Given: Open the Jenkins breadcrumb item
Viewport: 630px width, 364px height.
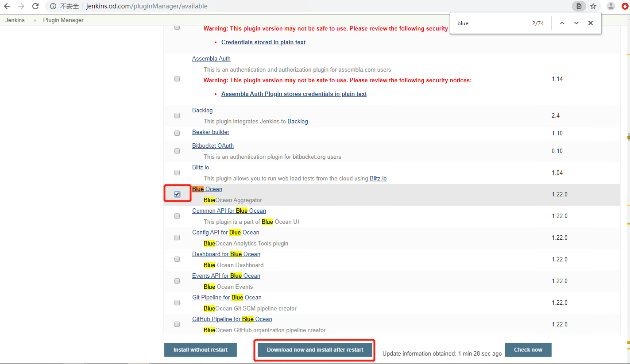Looking at the screenshot, I should click(x=15, y=20).
